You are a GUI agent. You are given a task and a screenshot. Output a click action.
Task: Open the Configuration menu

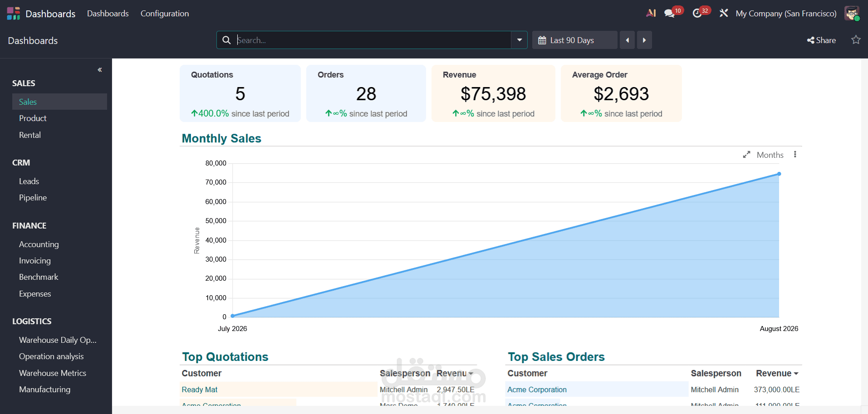(165, 14)
